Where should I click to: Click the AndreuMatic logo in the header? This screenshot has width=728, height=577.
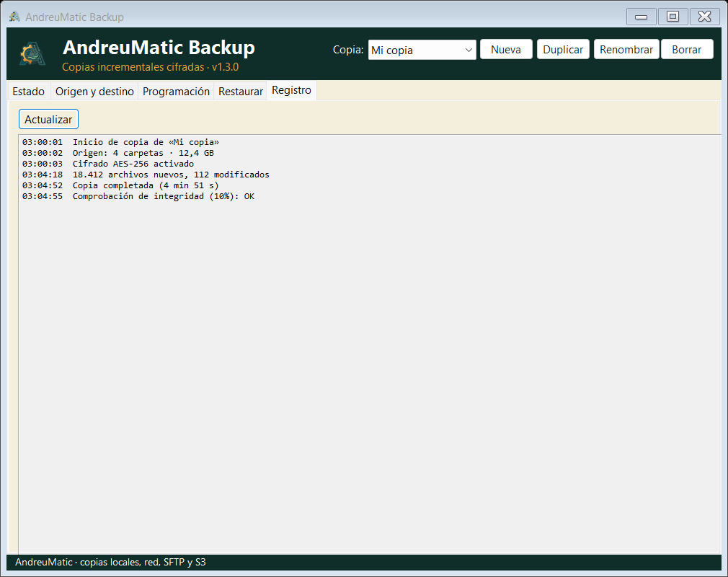click(x=32, y=54)
